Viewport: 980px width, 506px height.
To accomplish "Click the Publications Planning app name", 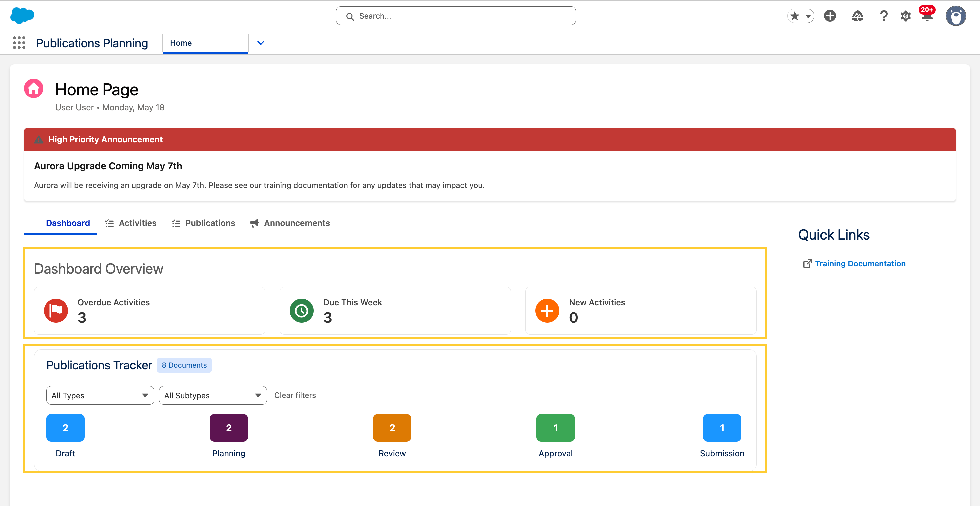I will point(92,43).
